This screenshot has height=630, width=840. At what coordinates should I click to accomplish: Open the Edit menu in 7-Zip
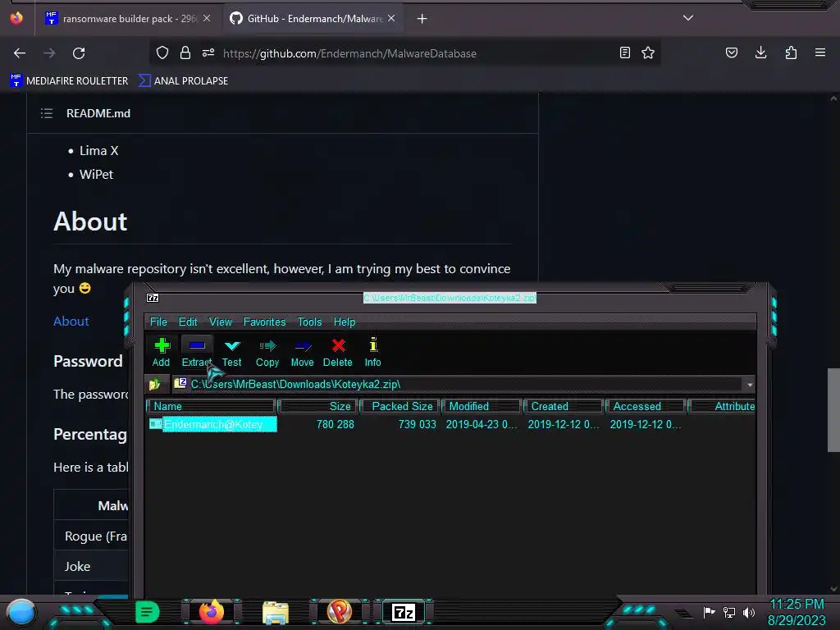click(x=188, y=322)
